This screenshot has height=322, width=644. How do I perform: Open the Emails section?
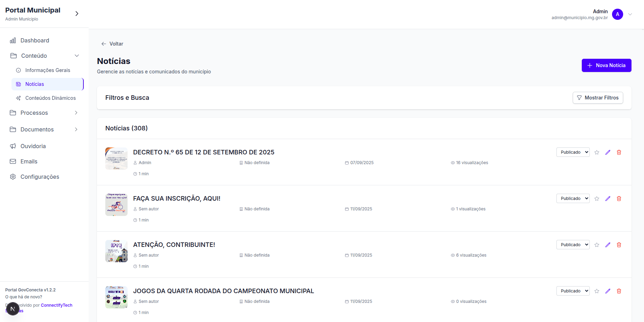coord(29,161)
